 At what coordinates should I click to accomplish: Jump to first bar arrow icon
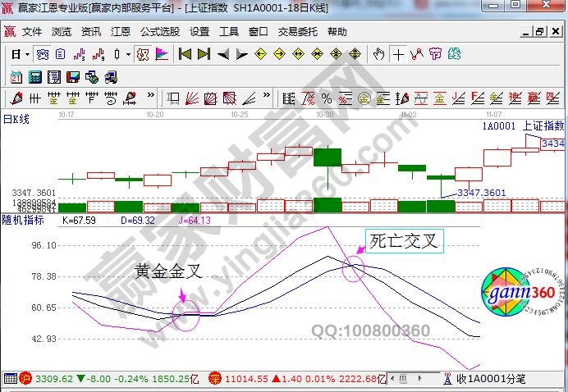(x=185, y=55)
